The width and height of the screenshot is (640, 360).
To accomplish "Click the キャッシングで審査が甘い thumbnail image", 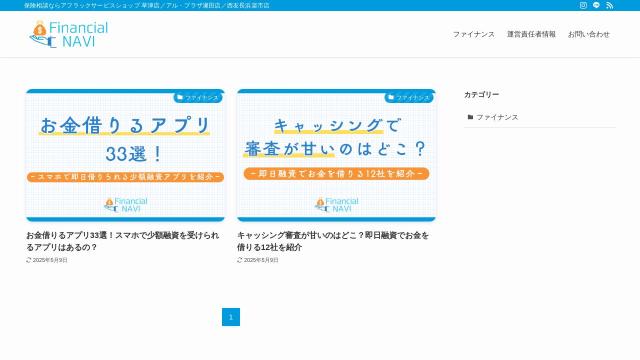I will pos(336,155).
